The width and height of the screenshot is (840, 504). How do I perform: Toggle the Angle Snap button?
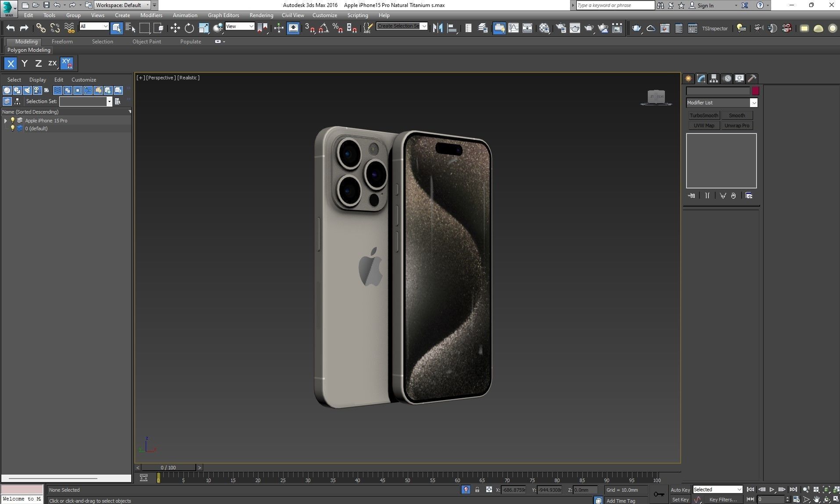[324, 28]
